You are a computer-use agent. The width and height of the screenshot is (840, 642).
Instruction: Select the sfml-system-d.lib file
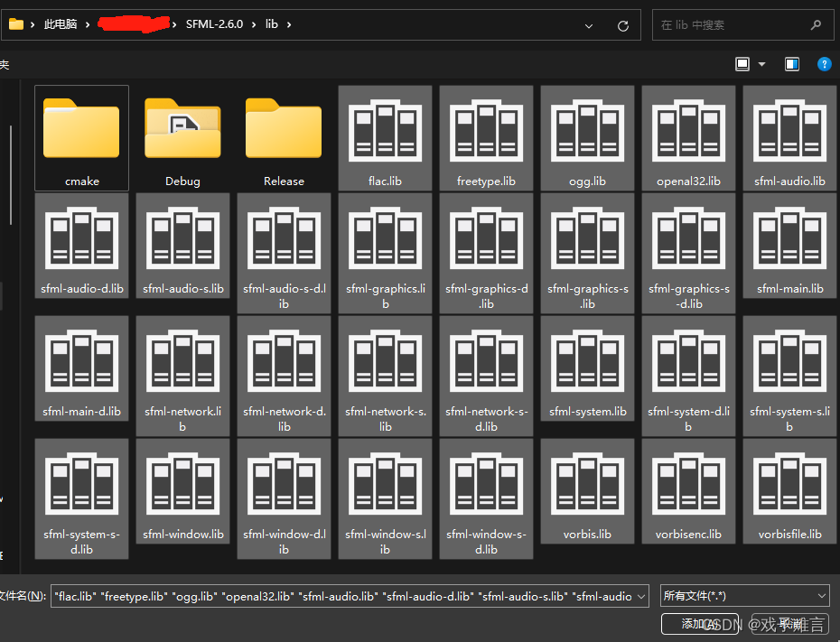point(688,376)
